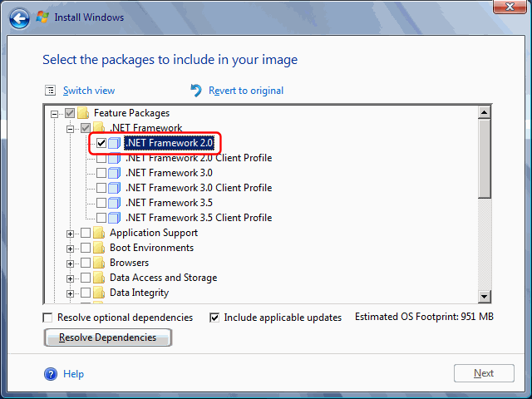532x399 pixels.
Task: Click the package list scroll up arrow
Action: pos(484,112)
